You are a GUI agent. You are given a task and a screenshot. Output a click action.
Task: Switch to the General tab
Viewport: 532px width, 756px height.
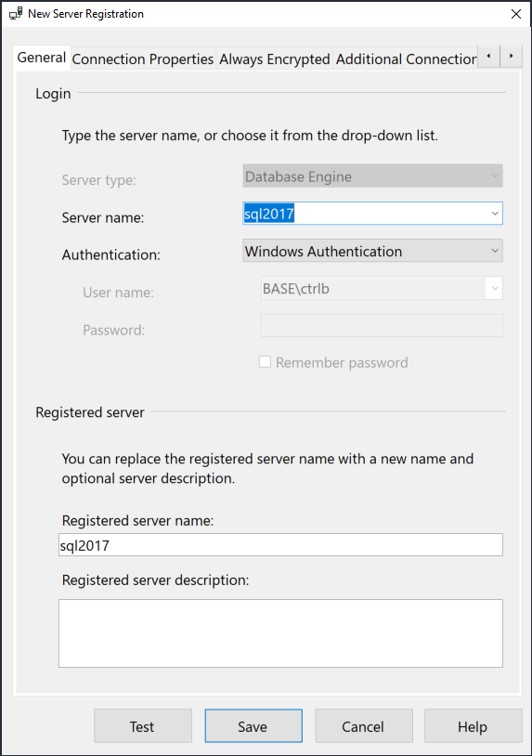pyautogui.click(x=42, y=58)
